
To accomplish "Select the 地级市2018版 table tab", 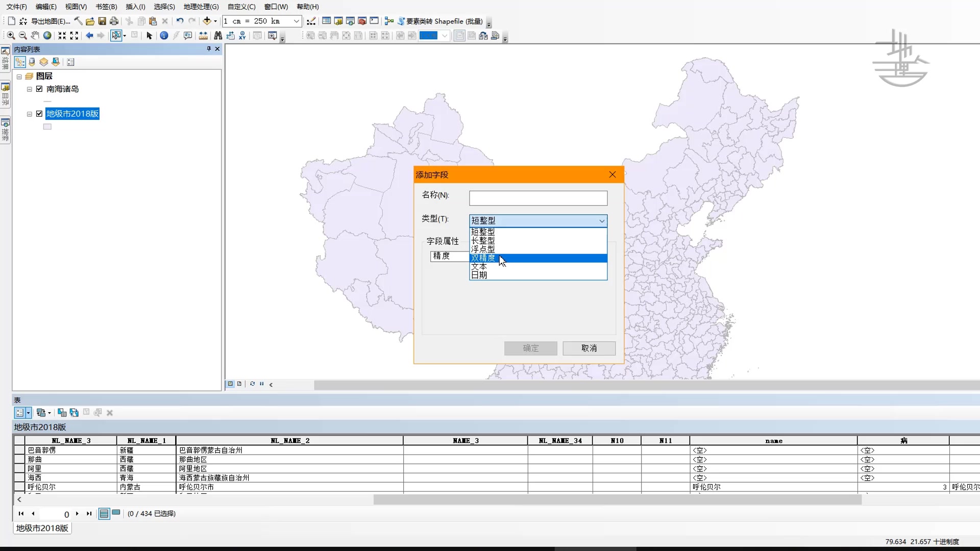I will click(42, 528).
